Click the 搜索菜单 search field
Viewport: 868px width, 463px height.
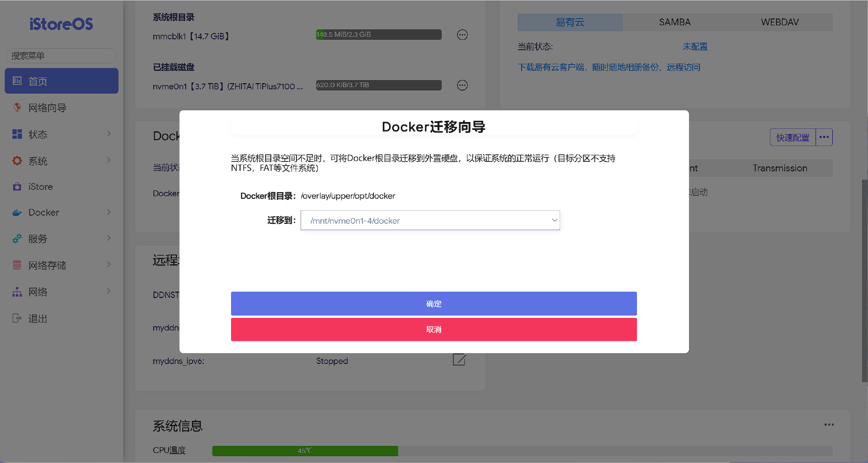pyautogui.click(x=61, y=56)
